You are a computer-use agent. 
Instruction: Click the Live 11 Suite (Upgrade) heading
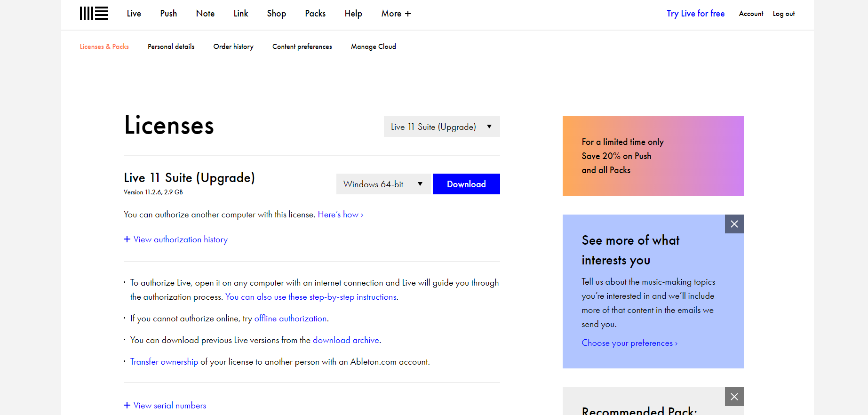point(190,178)
